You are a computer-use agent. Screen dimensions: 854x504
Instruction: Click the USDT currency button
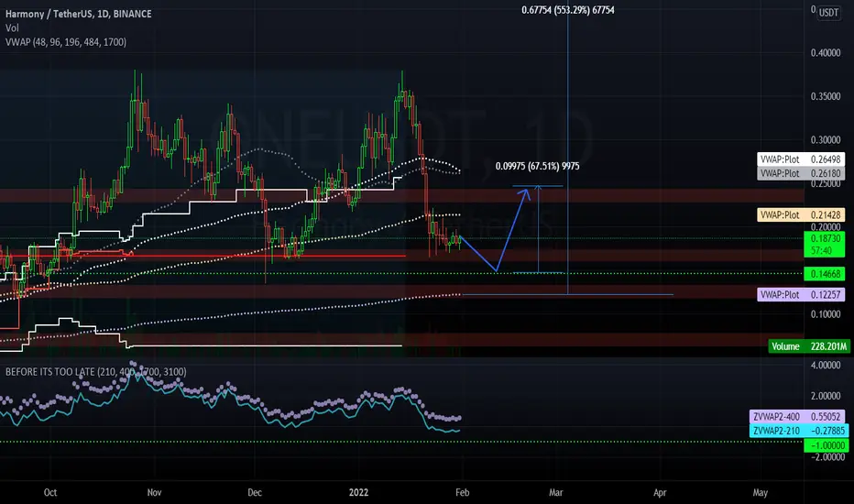(829, 13)
